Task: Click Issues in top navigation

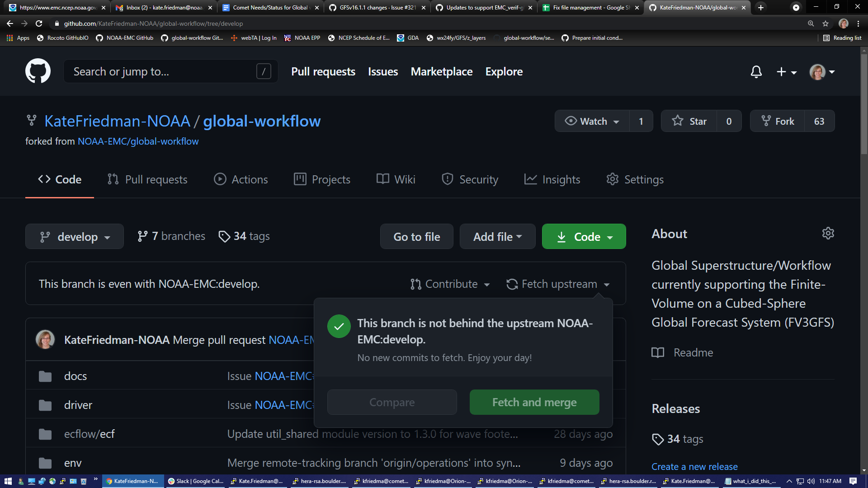Action: point(383,71)
